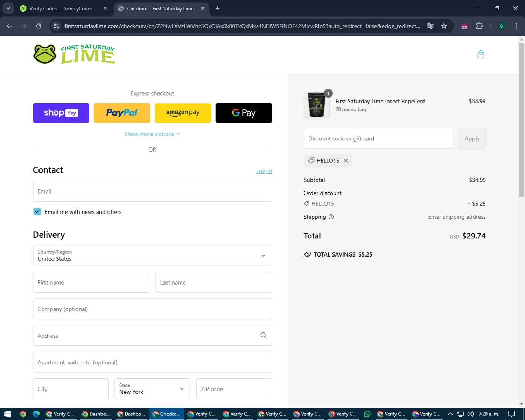
Task: Open the notification center icon
Action: [512, 414]
